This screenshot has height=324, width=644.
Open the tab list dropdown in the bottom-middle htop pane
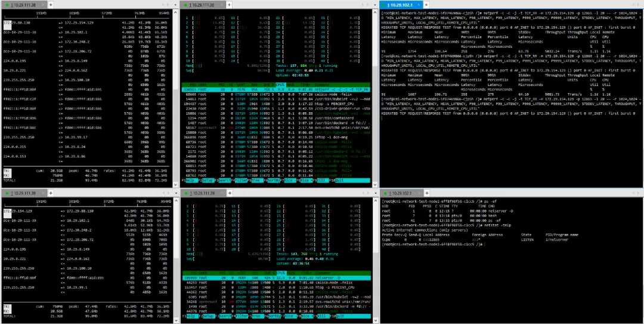click(375, 193)
